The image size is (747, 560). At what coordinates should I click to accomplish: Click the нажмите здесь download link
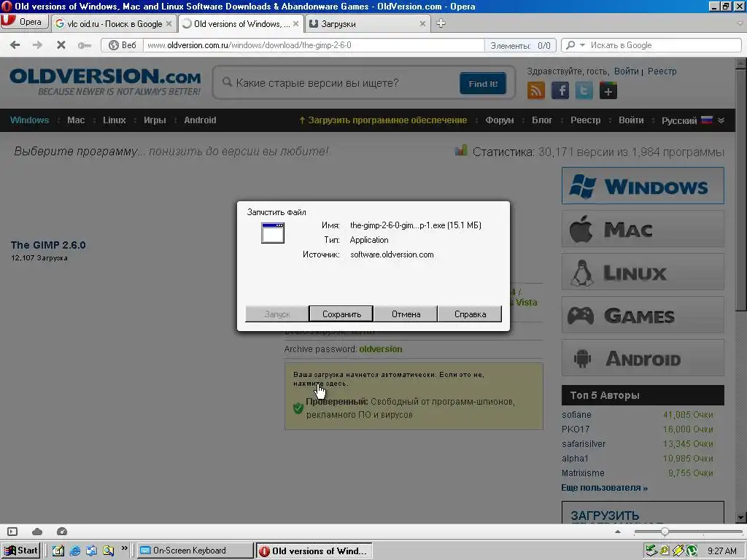click(321, 384)
